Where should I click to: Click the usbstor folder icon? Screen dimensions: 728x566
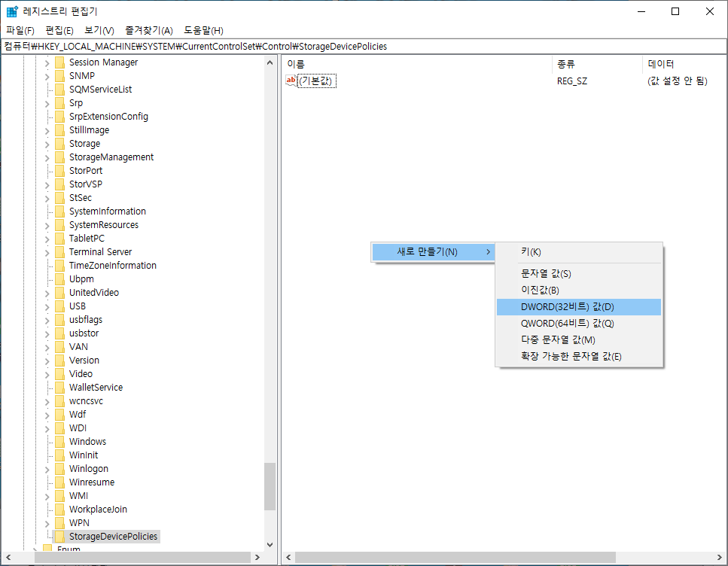(x=60, y=333)
